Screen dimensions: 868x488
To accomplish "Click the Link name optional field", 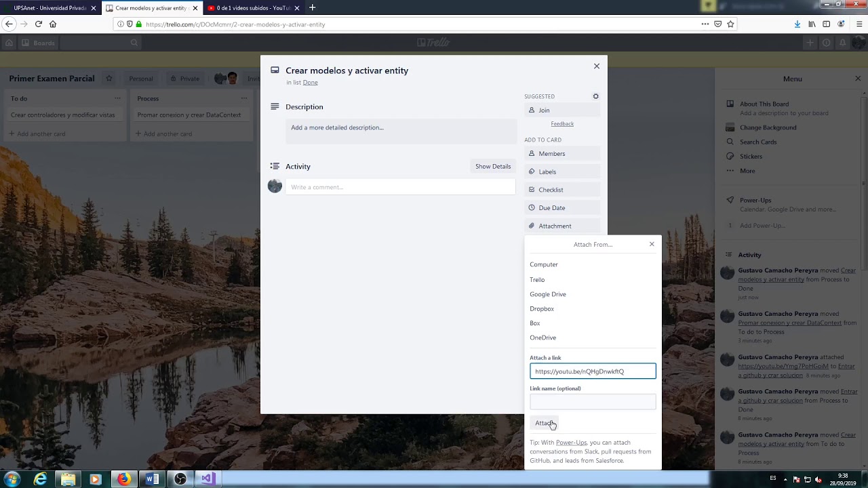I will [593, 402].
